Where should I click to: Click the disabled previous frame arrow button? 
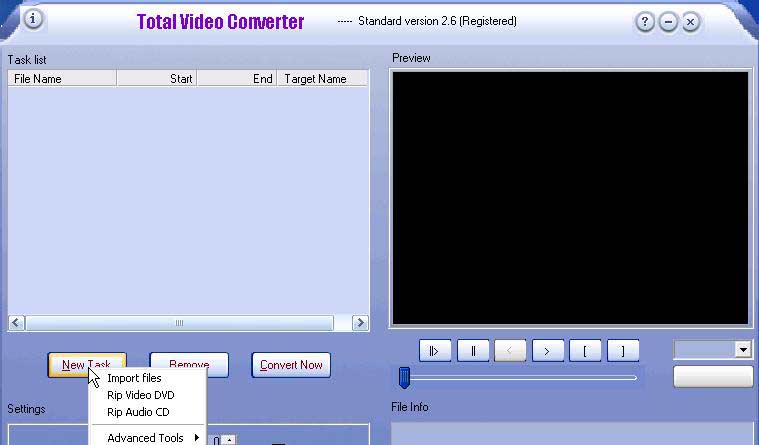click(510, 351)
